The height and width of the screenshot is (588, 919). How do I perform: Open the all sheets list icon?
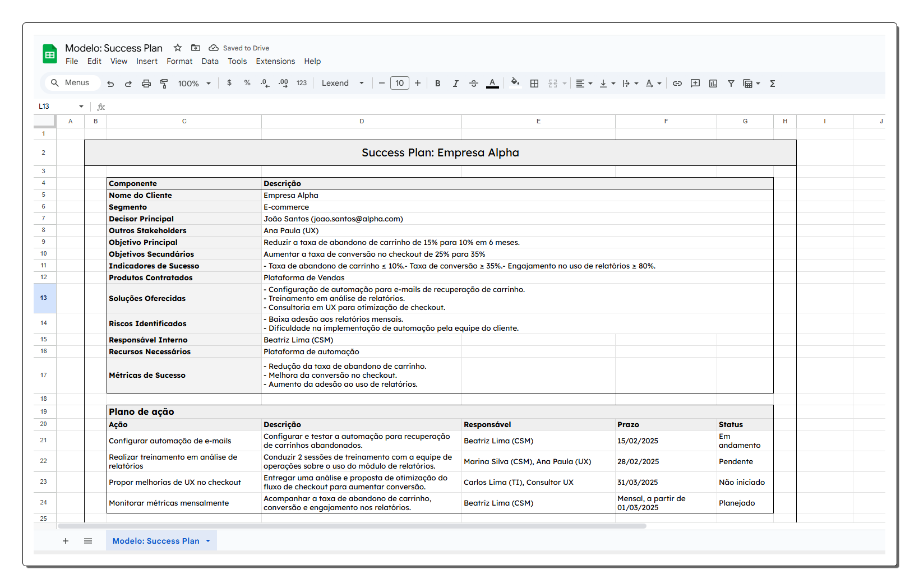88,541
